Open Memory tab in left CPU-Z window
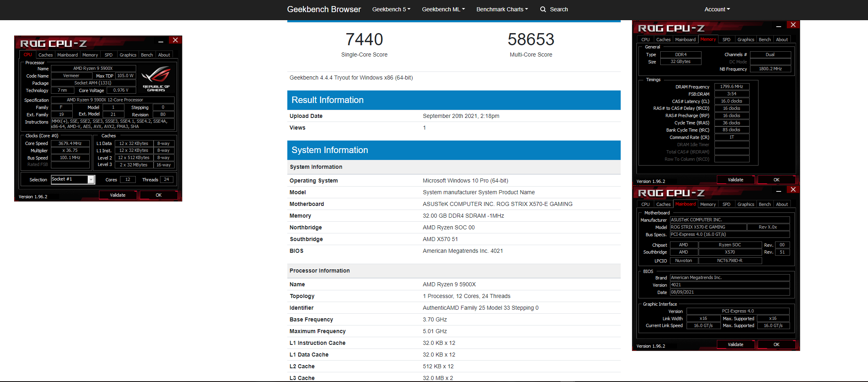 pos(90,55)
